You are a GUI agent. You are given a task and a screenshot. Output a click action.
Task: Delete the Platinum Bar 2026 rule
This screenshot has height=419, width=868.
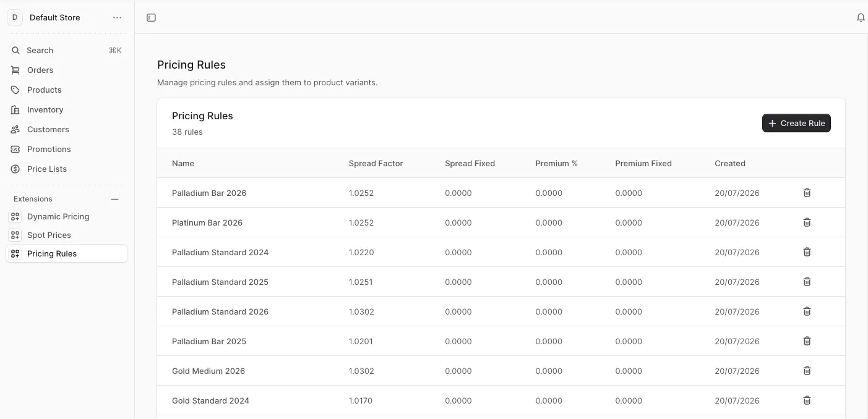click(x=807, y=222)
